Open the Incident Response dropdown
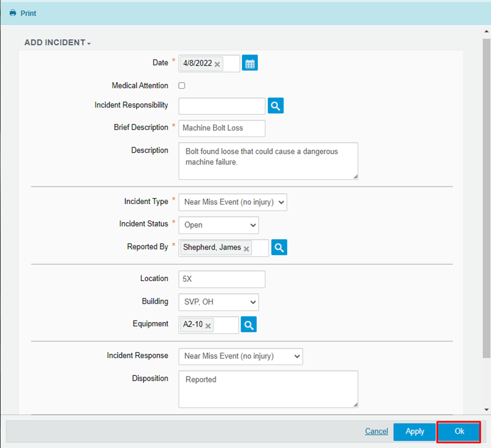Image resolution: width=491 pixels, height=448 pixels. pyautogui.click(x=240, y=356)
